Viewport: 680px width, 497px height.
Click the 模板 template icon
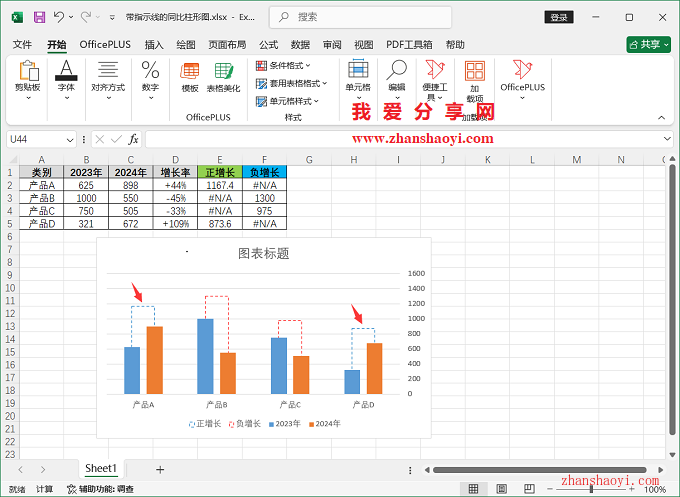(189, 76)
